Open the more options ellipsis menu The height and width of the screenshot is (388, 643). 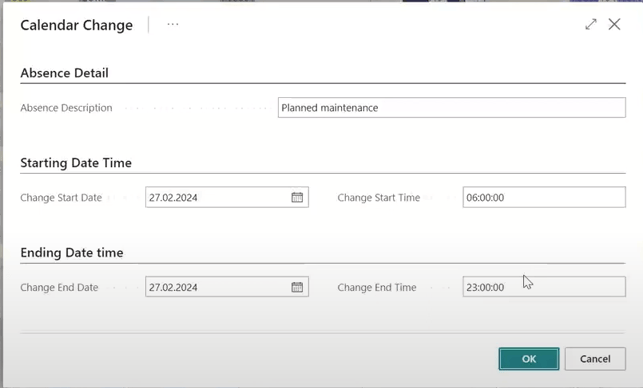pyautogui.click(x=173, y=24)
